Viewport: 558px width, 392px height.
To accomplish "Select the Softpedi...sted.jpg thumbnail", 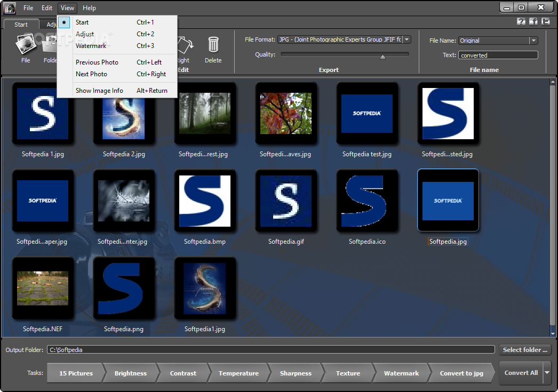I will 448,113.
